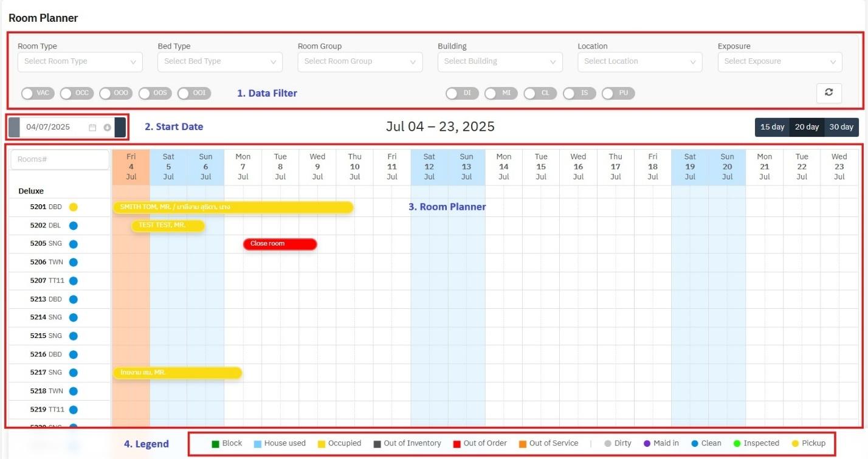Enable the OCC status filter
This screenshot has width=868, height=459.
point(77,94)
